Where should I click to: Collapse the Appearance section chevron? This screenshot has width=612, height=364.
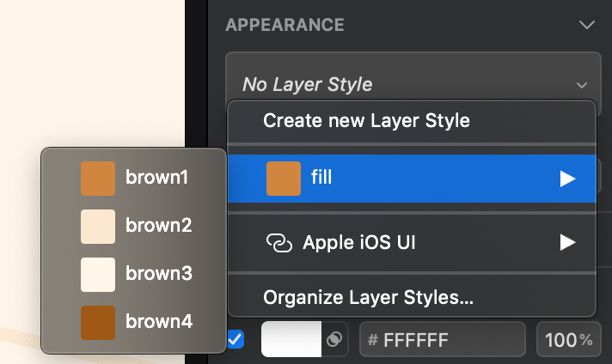tap(587, 25)
